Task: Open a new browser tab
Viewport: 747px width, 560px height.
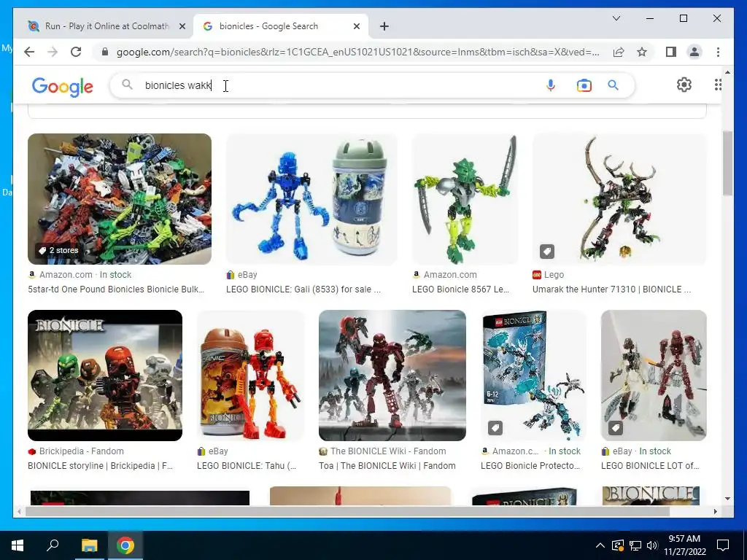Action: [384, 26]
